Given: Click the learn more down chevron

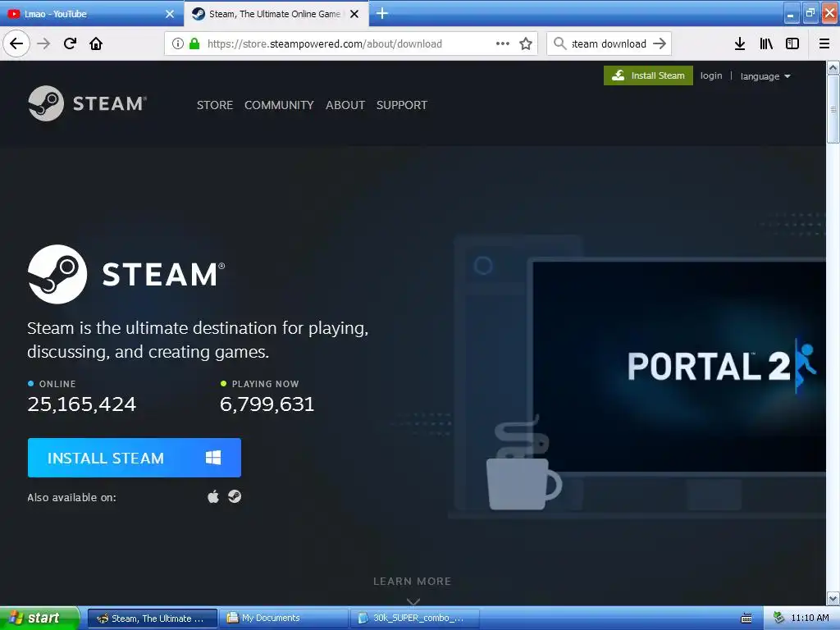Looking at the screenshot, I should point(413,601).
